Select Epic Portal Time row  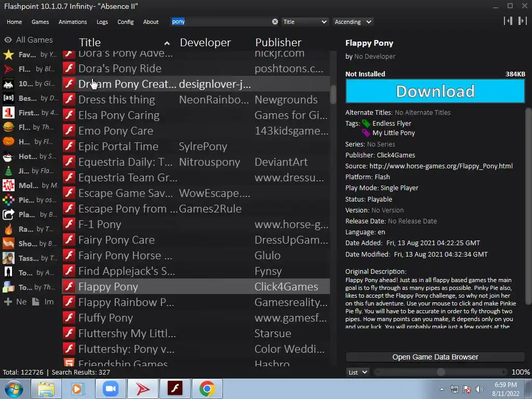coord(196,147)
